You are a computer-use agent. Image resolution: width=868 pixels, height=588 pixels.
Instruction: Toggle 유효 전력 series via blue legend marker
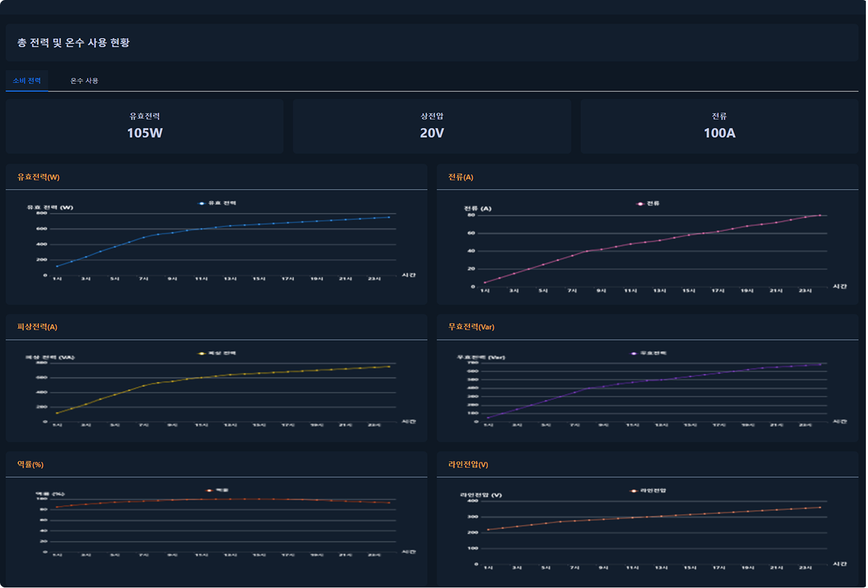click(202, 203)
